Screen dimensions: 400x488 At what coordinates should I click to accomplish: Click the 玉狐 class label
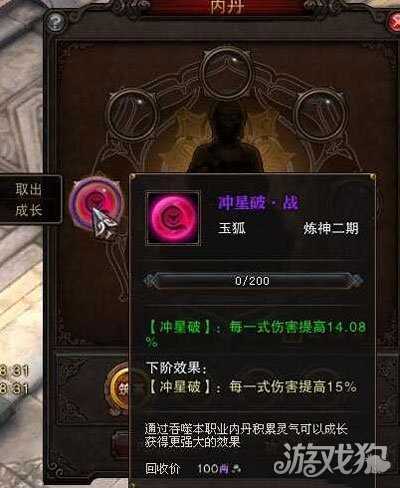click(x=232, y=228)
